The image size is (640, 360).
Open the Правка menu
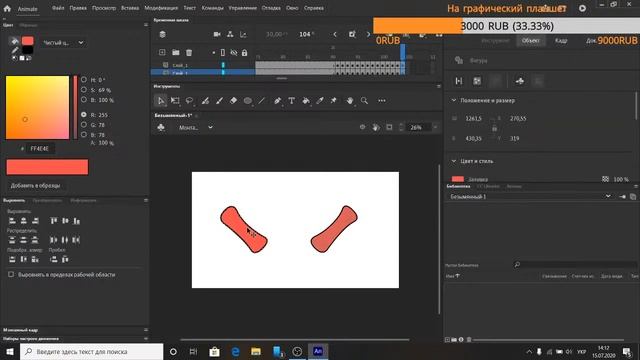78,8
